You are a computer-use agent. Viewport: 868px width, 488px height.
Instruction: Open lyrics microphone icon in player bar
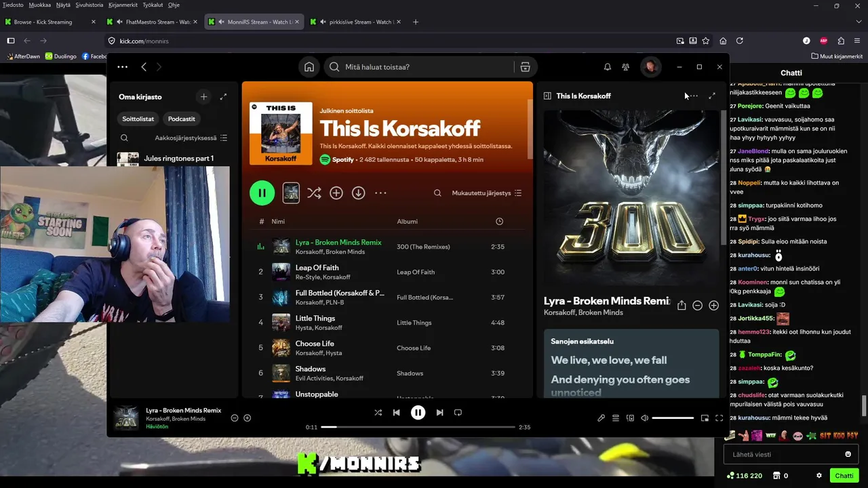coord(601,418)
